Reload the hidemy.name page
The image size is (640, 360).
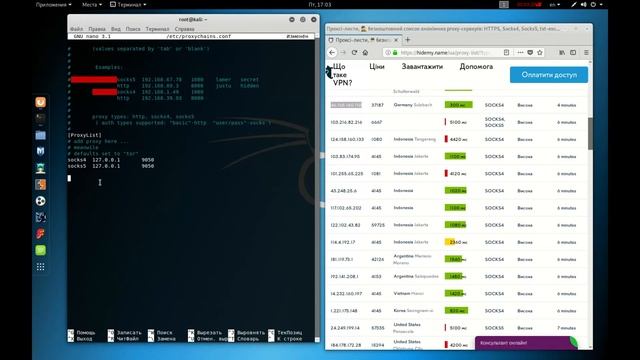click(x=354, y=52)
